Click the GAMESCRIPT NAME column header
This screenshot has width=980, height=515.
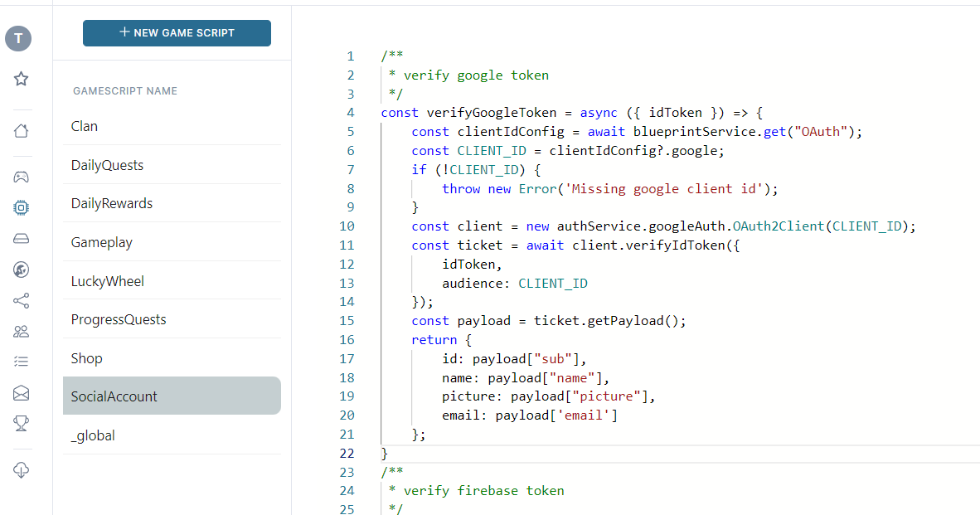point(125,91)
